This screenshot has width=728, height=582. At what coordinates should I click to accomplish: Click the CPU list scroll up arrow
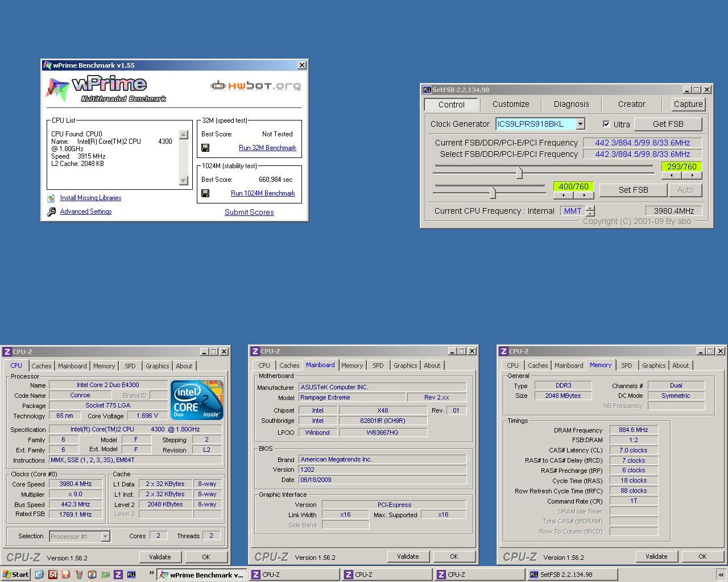tap(183, 135)
